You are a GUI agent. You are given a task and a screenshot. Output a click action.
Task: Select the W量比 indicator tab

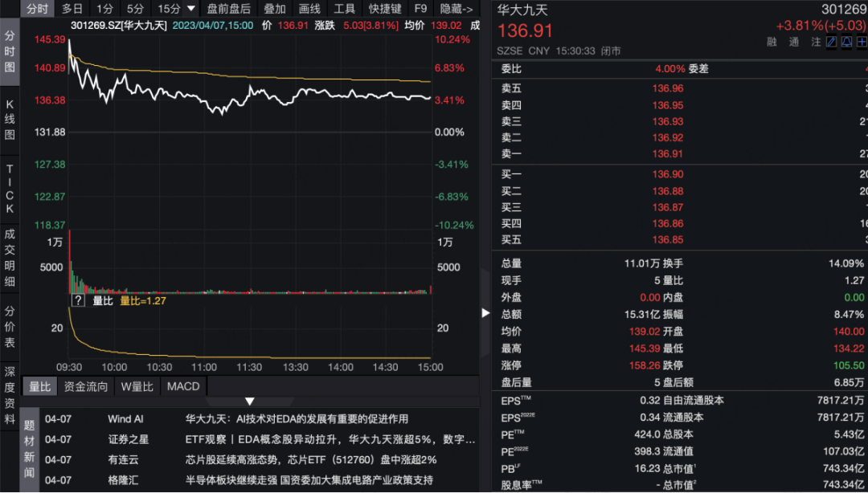pyautogui.click(x=137, y=386)
